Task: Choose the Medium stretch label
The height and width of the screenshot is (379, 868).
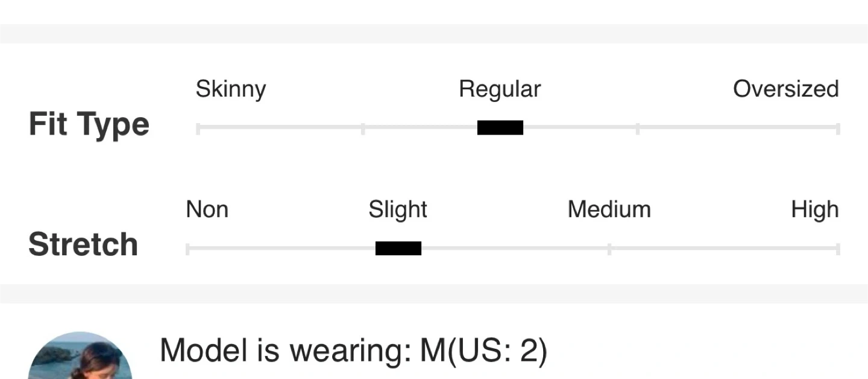Action: (609, 210)
